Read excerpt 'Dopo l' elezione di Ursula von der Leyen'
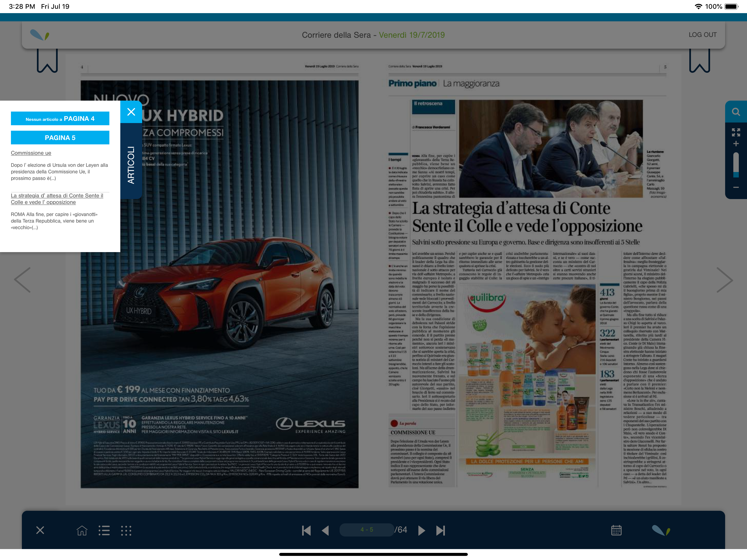 (x=59, y=171)
